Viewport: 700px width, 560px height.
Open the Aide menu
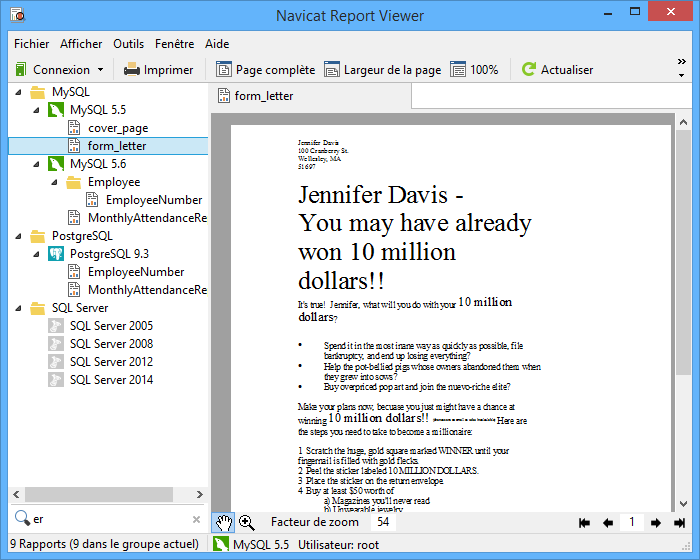click(x=217, y=44)
